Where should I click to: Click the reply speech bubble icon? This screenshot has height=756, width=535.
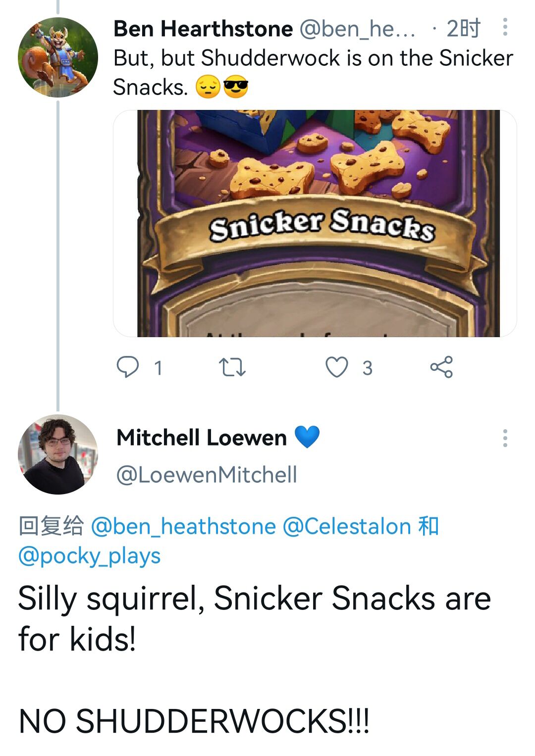tap(127, 367)
